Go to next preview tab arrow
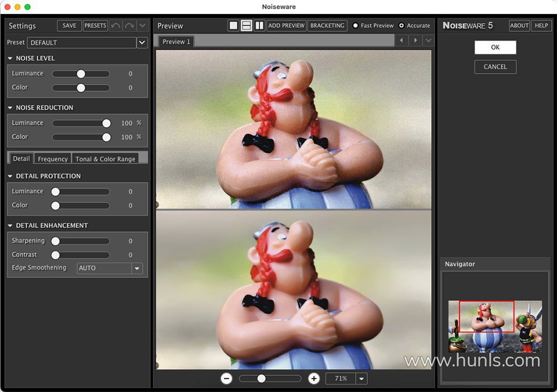The width and height of the screenshot is (557, 392). point(415,41)
